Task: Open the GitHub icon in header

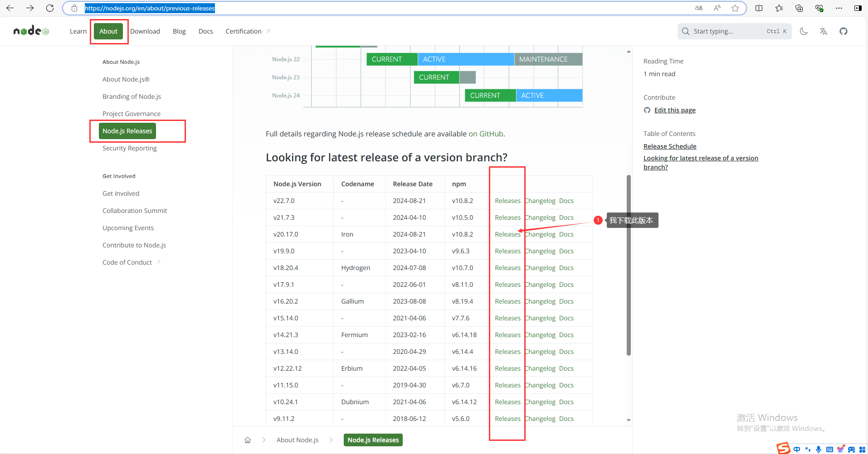Action: click(x=844, y=31)
